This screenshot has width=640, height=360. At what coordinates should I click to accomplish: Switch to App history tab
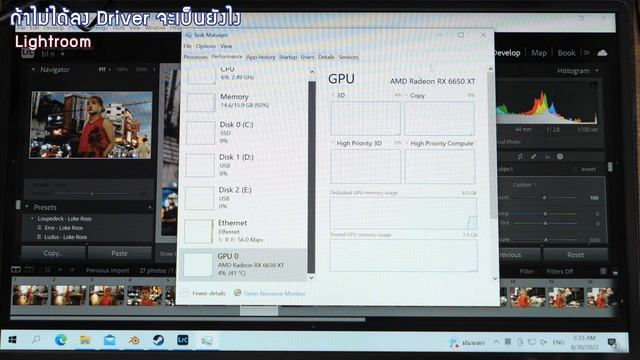tap(260, 57)
